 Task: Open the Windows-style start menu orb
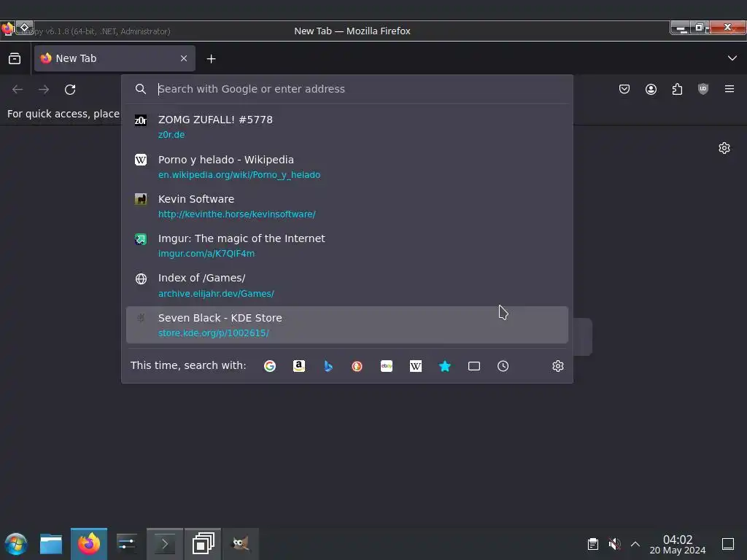click(x=16, y=544)
